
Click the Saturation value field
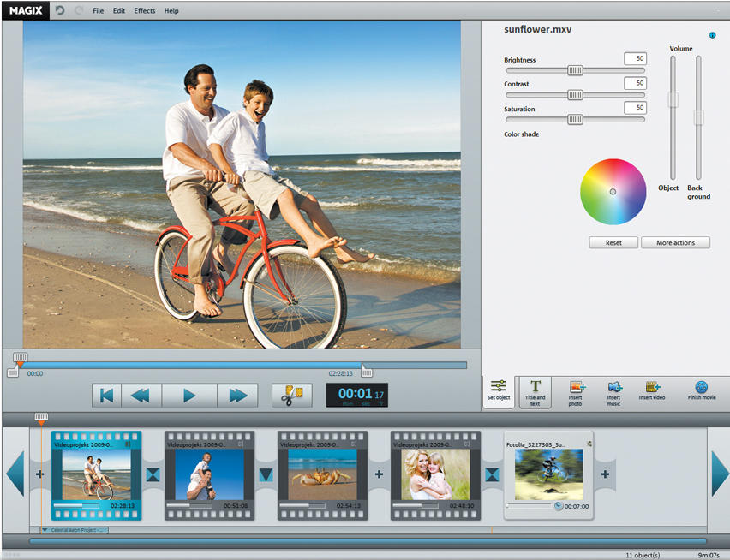pos(635,108)
